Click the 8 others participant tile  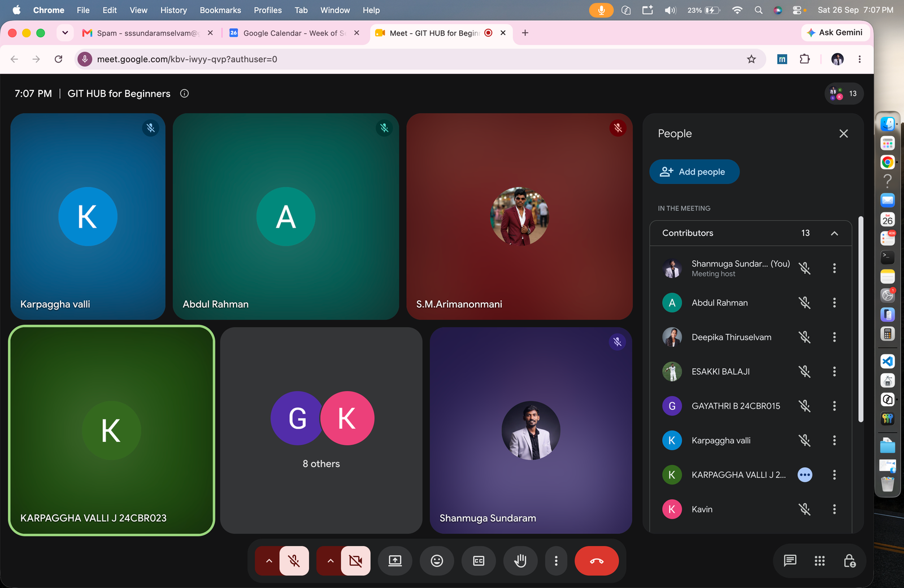tap(321, 430)
